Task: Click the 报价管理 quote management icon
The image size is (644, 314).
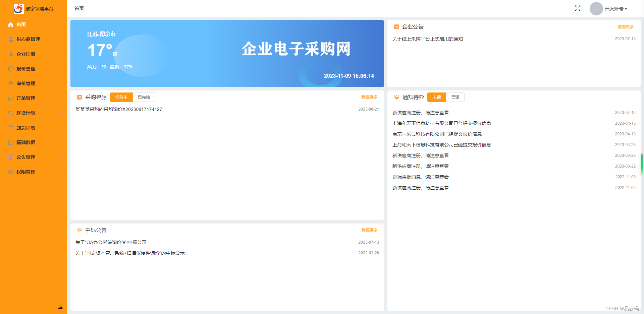Action: [10, 69]
